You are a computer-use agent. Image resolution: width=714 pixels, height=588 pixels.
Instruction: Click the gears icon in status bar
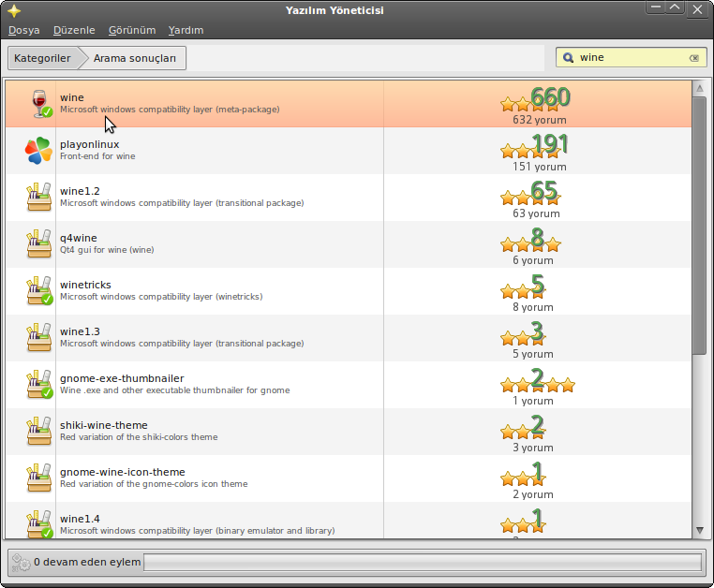tap(21, 562)
